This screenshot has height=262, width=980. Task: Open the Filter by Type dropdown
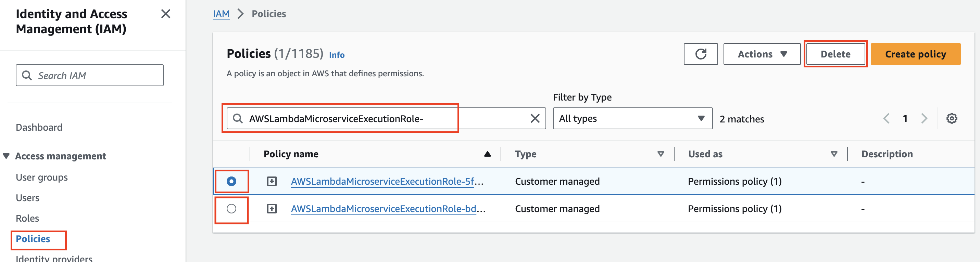(x=632, y=119)
